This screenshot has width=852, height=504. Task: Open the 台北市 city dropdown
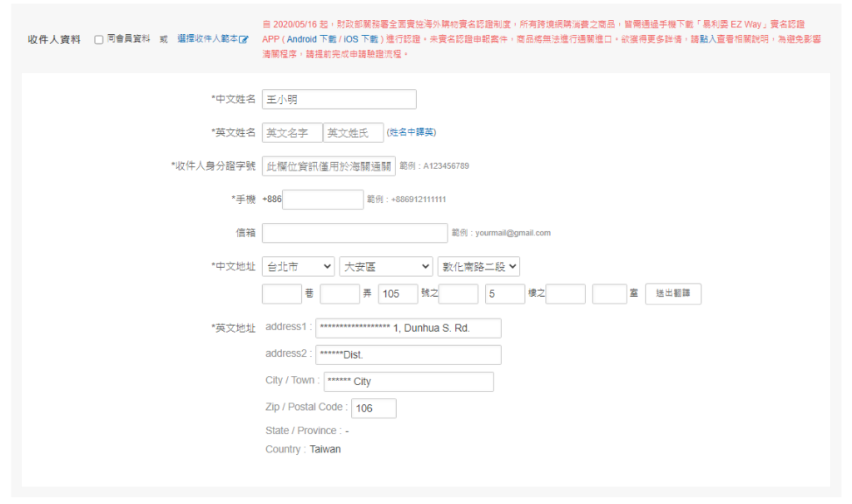[x=298, y=266]
